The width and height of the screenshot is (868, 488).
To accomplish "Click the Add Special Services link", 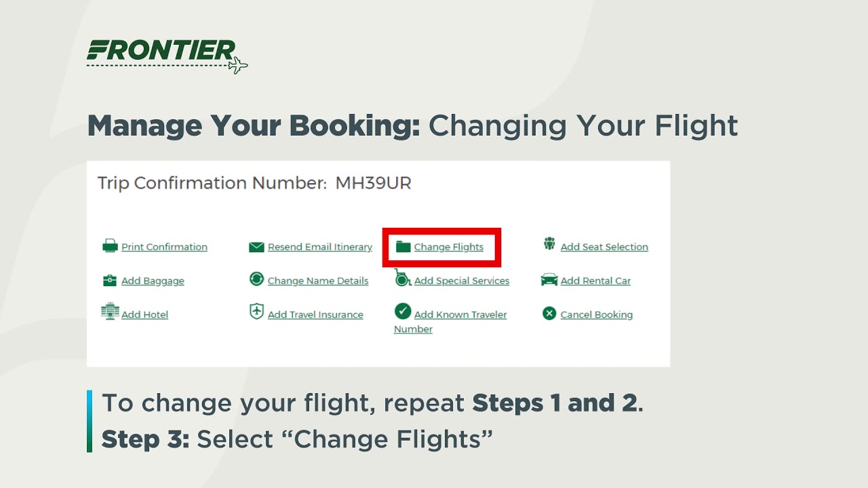I will point(462,281).
